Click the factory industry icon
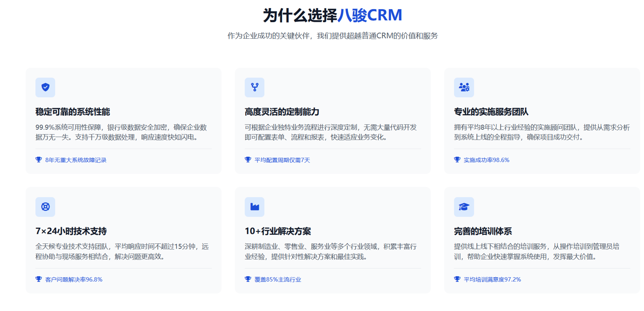This screenshot has width=644, height=311. 254,207
